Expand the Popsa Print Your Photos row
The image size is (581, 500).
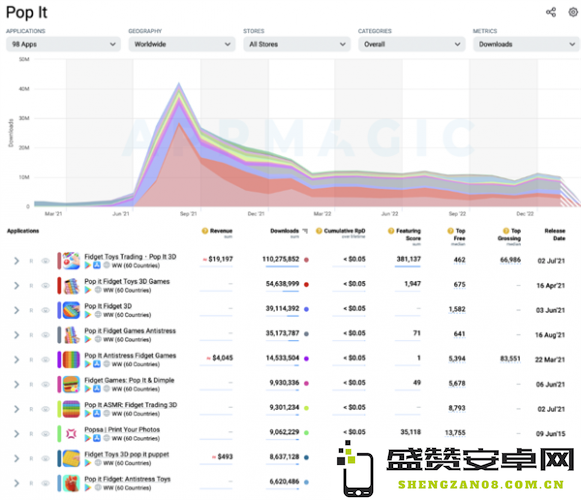pyautogui.click(x=16, y=434)
